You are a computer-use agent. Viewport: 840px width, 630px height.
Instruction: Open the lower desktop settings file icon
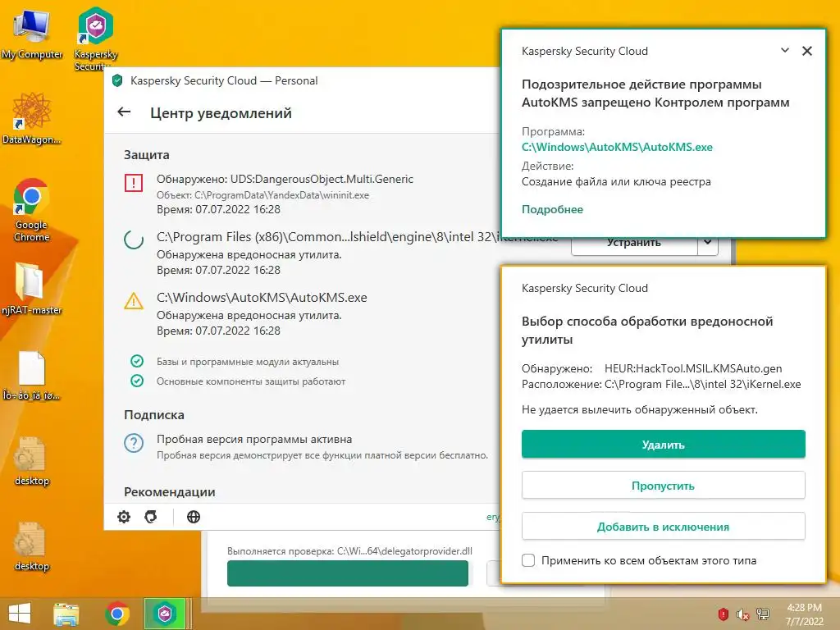(32, 546)
